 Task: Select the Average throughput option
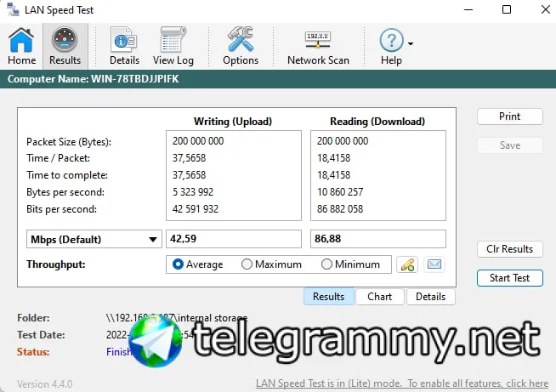pos(197,264)
